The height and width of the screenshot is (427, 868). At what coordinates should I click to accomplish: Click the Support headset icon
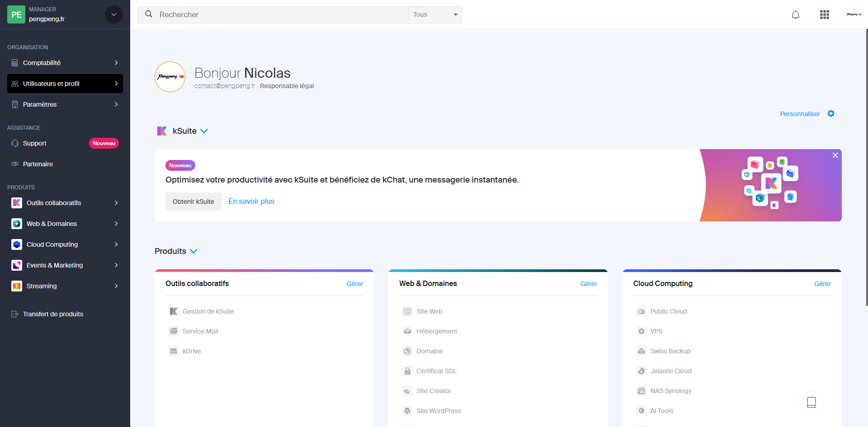coord(15,143)
